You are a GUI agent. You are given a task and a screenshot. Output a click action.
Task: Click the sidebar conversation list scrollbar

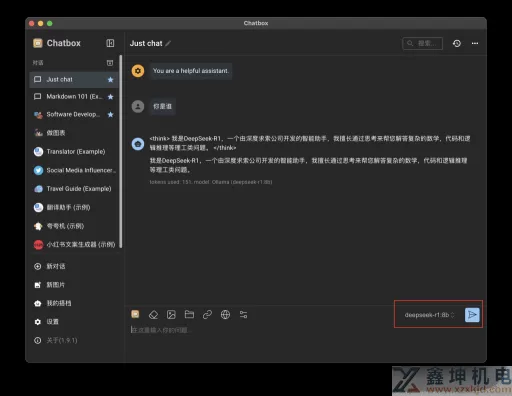[x=121, y=152]
